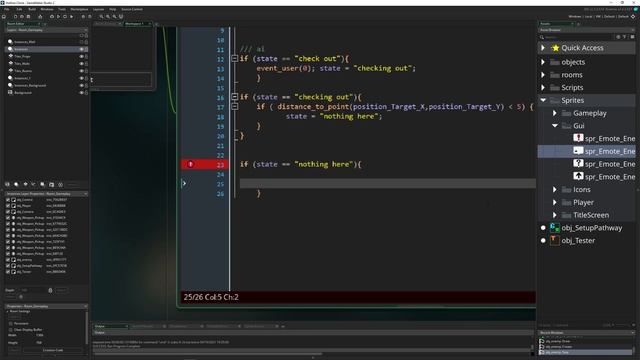
Task: Click the add folder layer icon
Action: (x=51, y=184)
